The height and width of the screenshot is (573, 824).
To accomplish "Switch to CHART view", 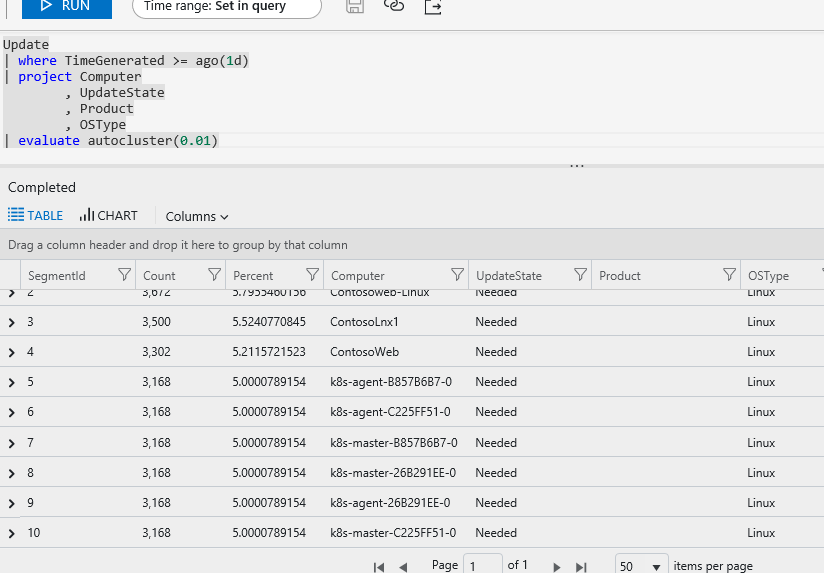I will (108, 215).
